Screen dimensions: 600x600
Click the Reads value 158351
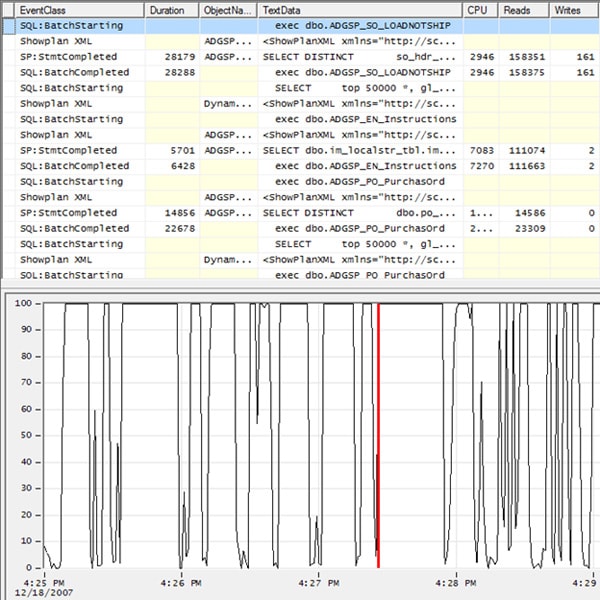pyautogui.click(x=527, y=57)
